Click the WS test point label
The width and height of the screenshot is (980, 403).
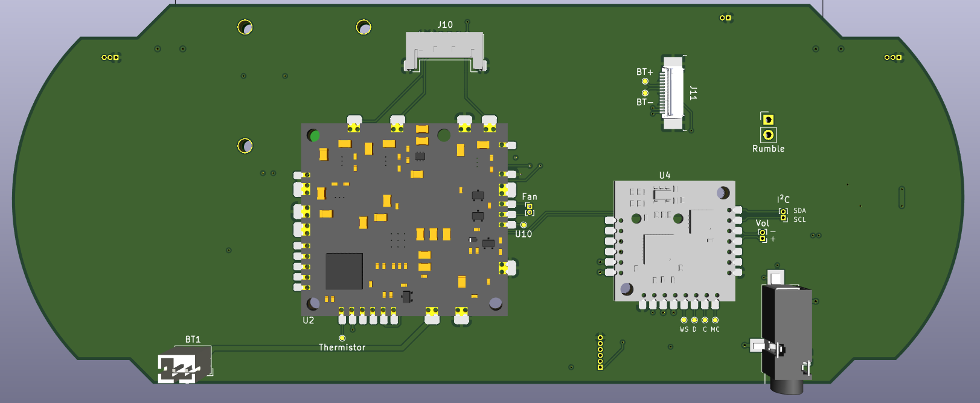tap(684, 330)
